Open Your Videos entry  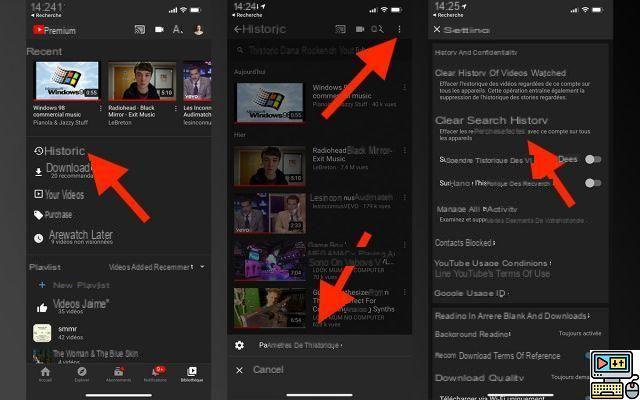coord(59,194)
